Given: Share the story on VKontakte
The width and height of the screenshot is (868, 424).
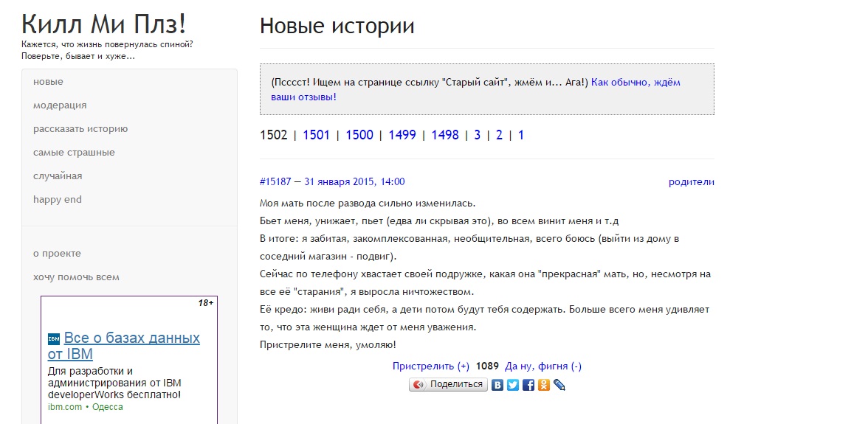Looking at the screenshot, I should (497, 385).
